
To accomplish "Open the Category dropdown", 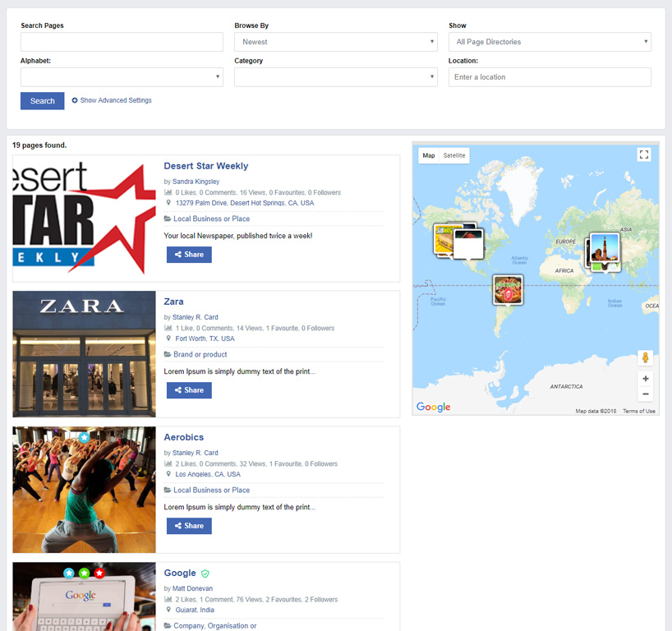I will tap(335, 77).
